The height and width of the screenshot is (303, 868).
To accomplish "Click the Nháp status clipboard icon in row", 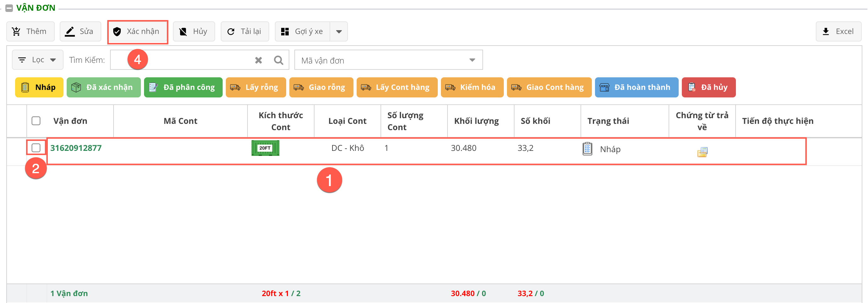I will click(x=587, y=149).
